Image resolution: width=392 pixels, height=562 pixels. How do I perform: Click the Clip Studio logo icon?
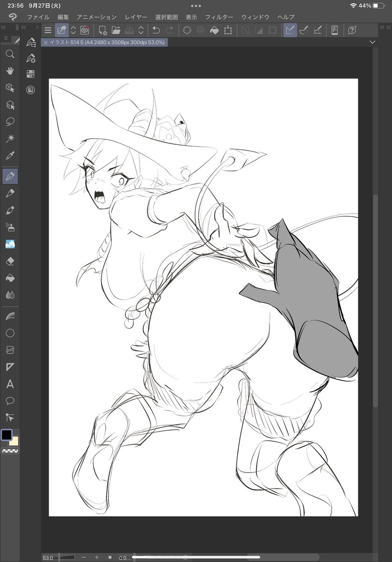pyautogui.click(x=13, y=17)
